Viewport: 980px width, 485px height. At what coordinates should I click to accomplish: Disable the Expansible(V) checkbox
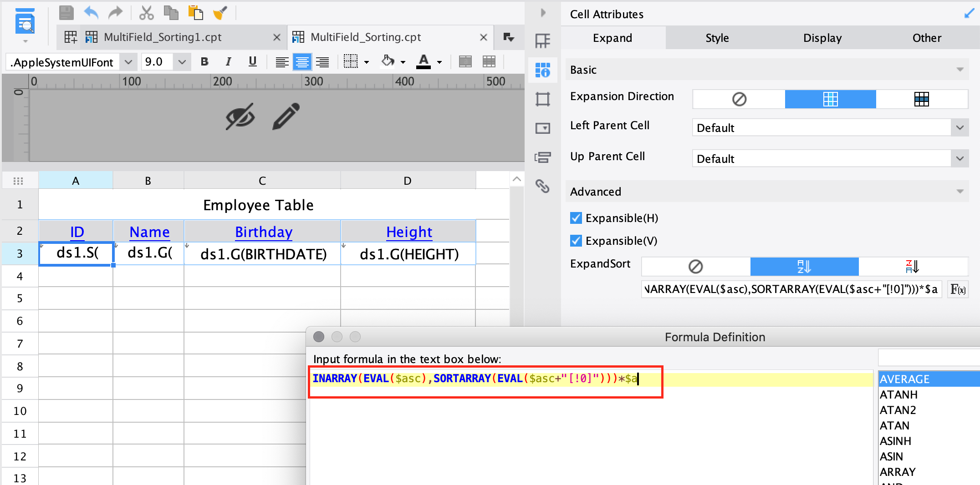pos(576,241)
